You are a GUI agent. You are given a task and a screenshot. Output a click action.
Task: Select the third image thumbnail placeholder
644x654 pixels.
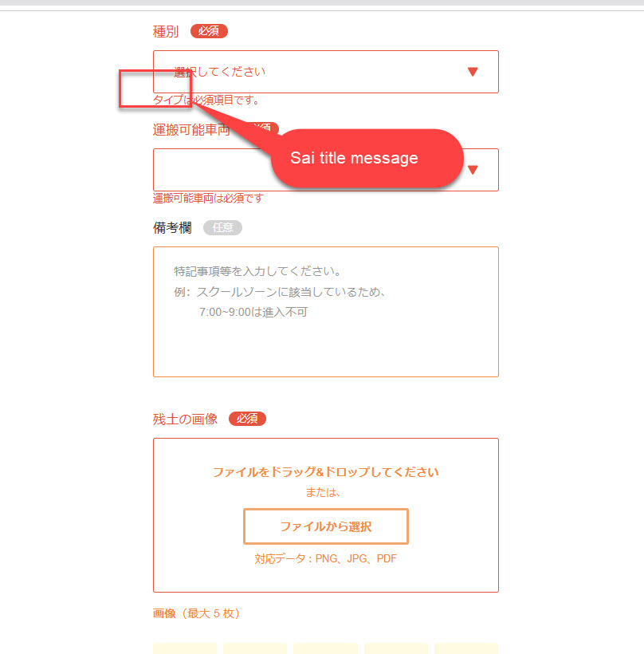pyautogui.click(x=325, y=648)
